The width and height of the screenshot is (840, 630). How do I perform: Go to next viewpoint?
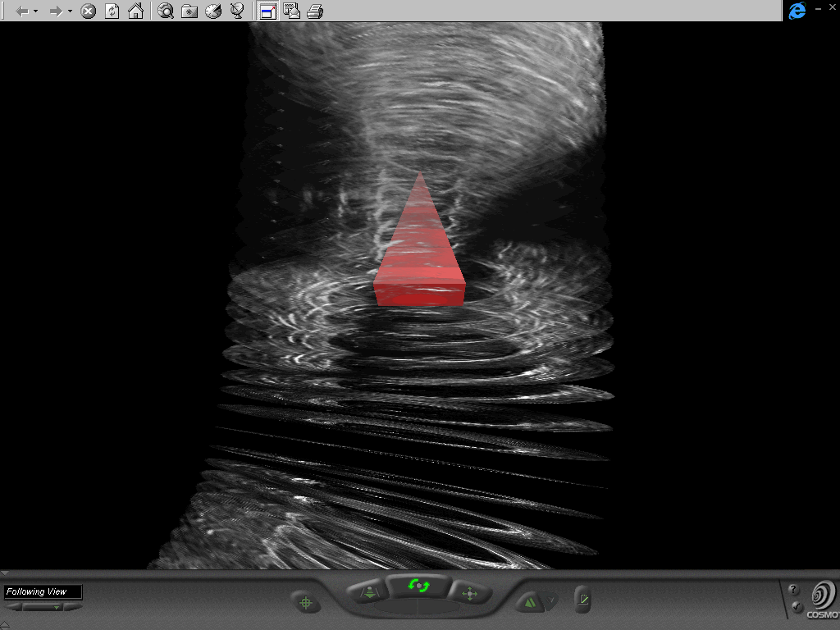coord(75,608)
